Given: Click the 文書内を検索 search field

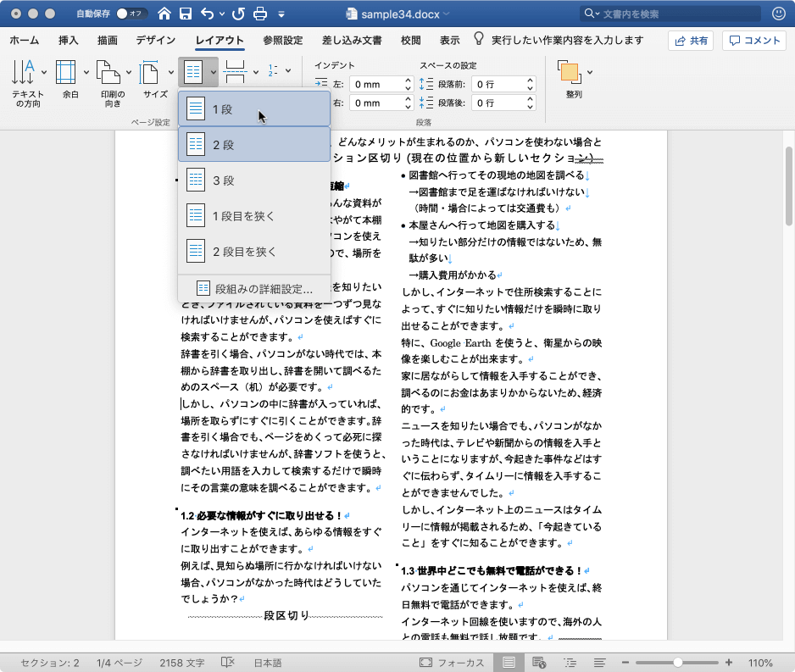Looking at the screenshot, I should 670,14.
